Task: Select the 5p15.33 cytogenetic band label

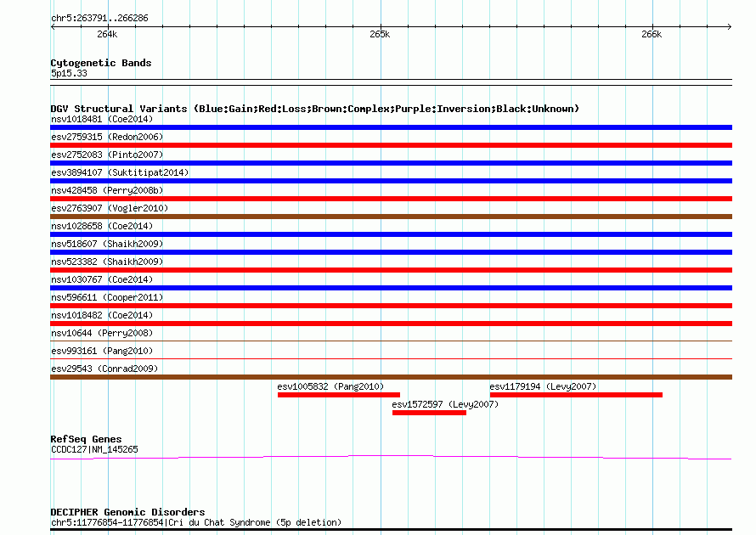Action: click(x=69, y=73)
